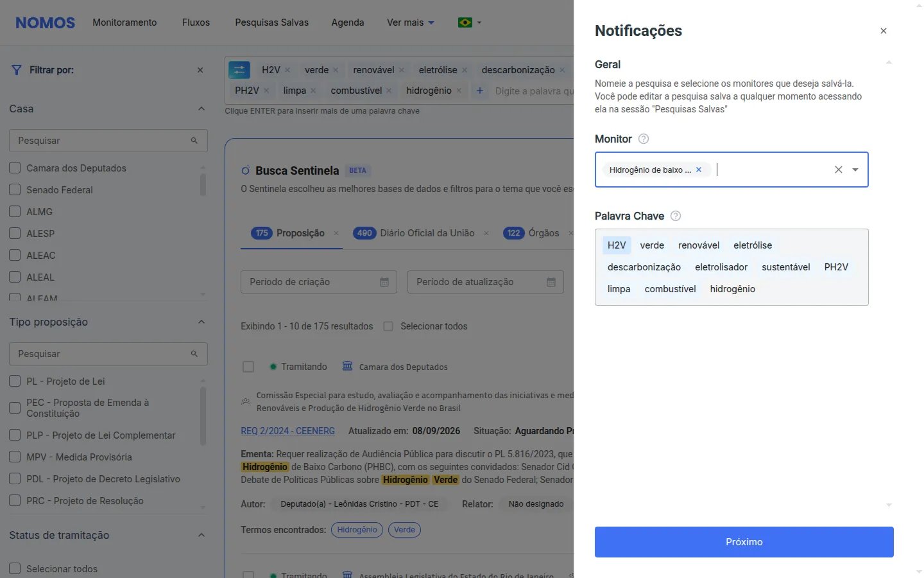This screenshot has width=924, height=578.
Task: Click the Próximo button
Action: (x=744, y=542)
